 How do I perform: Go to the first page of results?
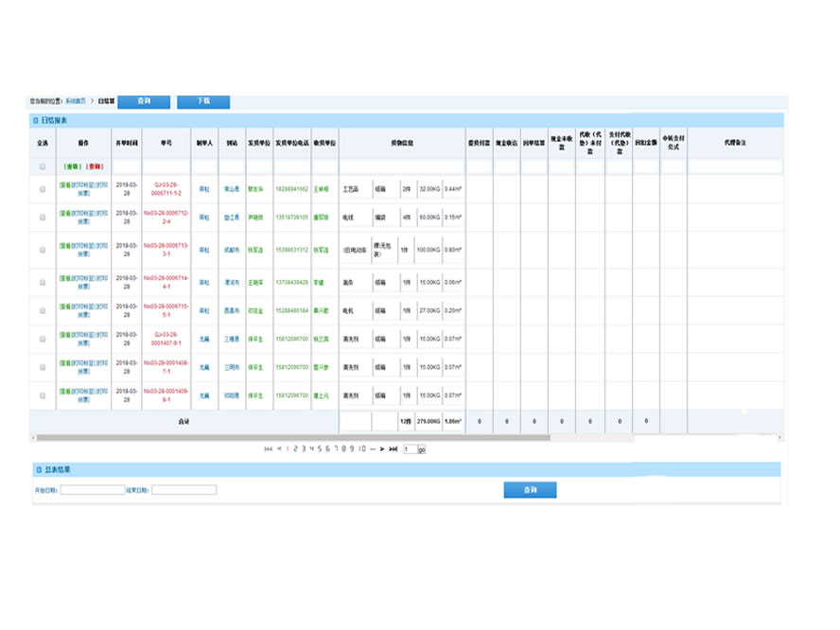pos(269,448)
